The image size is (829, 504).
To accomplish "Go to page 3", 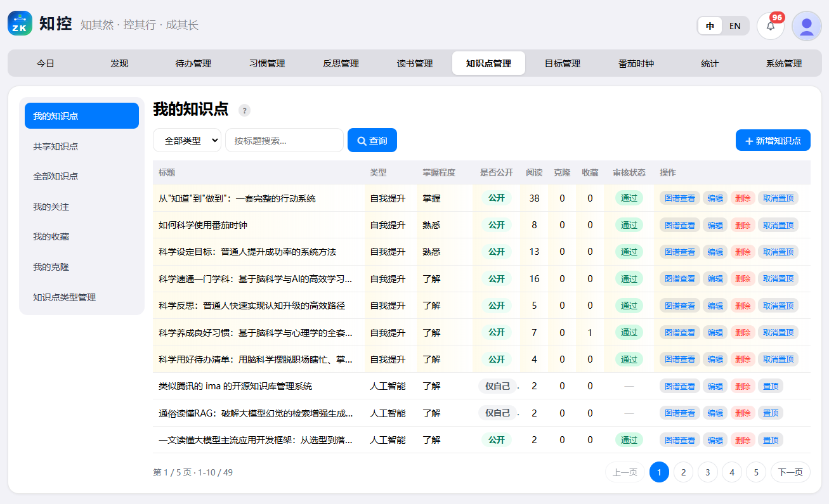I will (707, 472).
